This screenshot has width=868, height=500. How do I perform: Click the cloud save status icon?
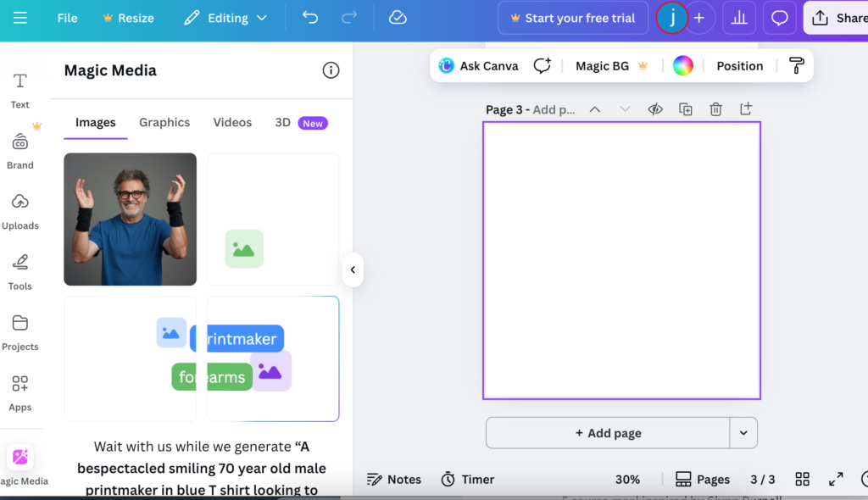pos(398,18)
